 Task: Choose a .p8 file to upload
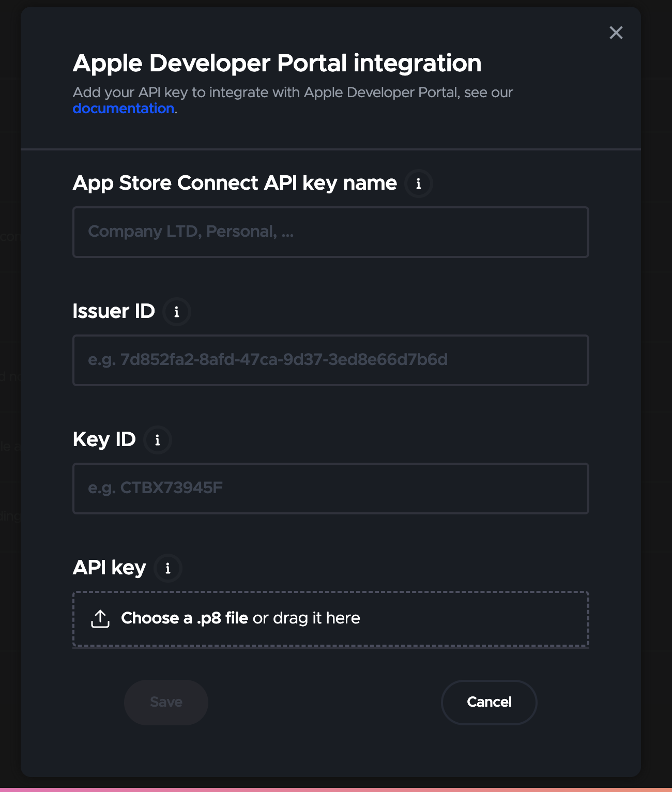point(331,619)
